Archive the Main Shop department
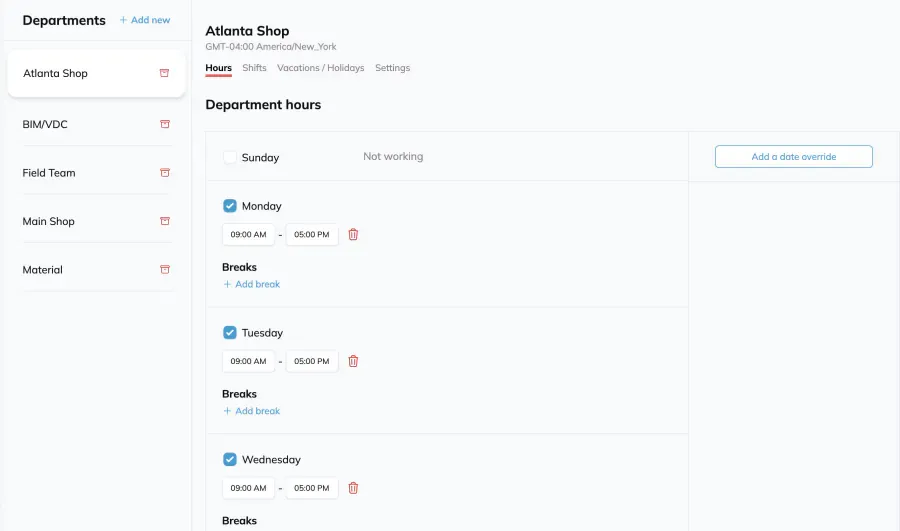 point(165,221)
